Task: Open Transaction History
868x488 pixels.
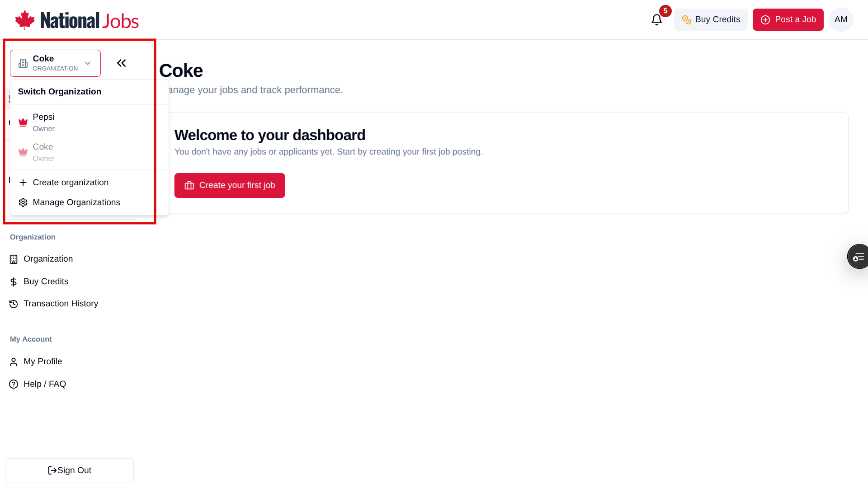Action: click(70, 304)
